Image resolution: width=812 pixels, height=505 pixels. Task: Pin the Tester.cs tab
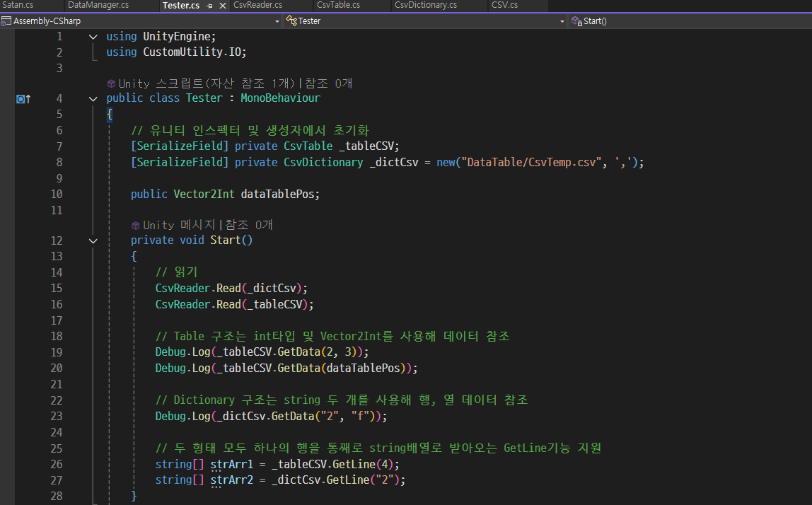210,6
